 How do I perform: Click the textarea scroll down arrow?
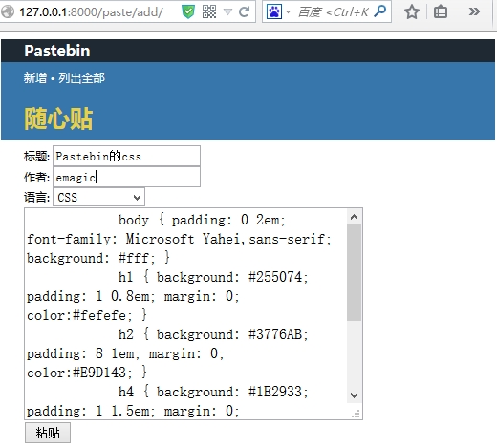[354, 395]
